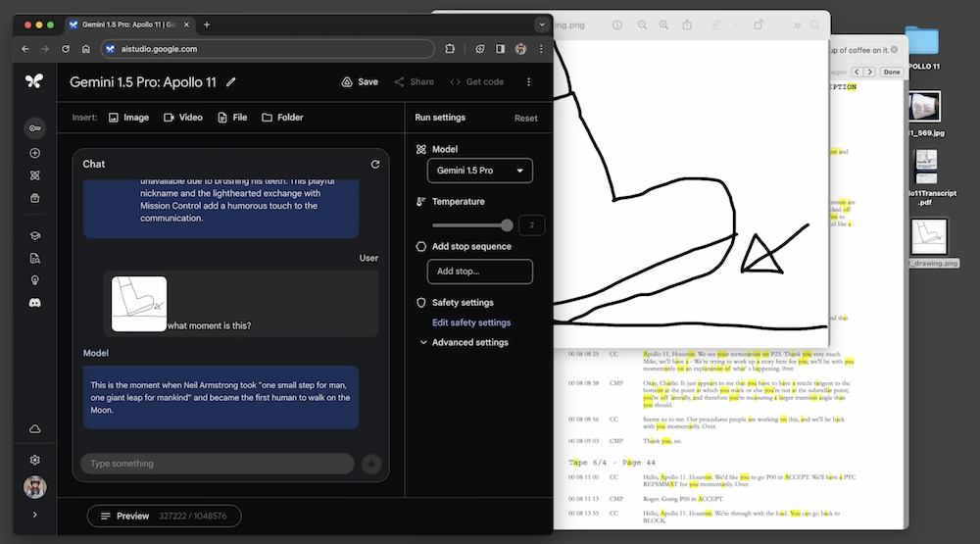Click the Type something input field
Image resolution: width=980 pixels, height=544 pixels.
217,464
